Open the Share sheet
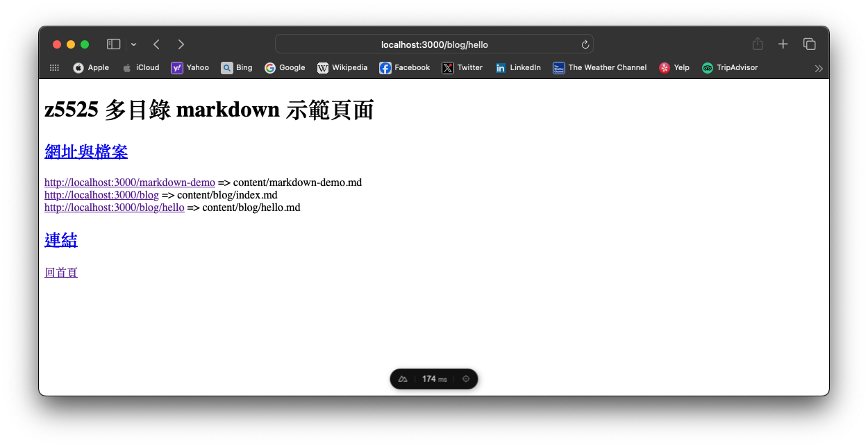Viewport: 868px width, 447px height. click(757, 43)
